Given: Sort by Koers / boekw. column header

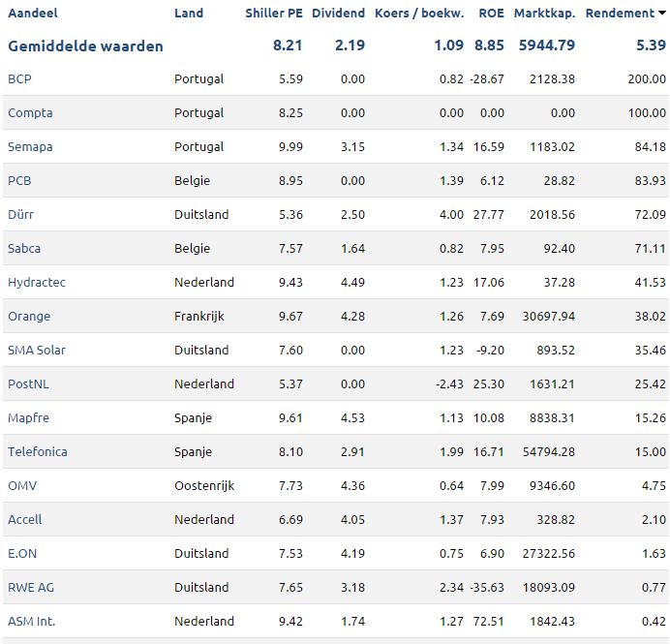Looking at the screenshot, I should tap(419, 13).
